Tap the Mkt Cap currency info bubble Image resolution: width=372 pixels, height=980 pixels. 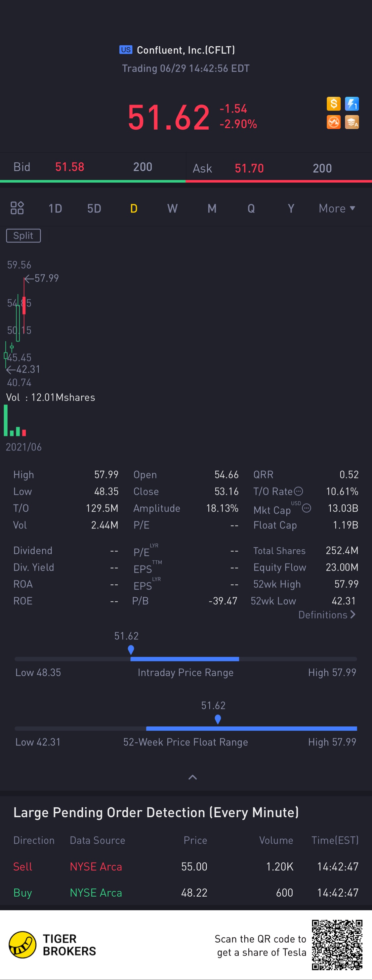click(x=307, y=508)
